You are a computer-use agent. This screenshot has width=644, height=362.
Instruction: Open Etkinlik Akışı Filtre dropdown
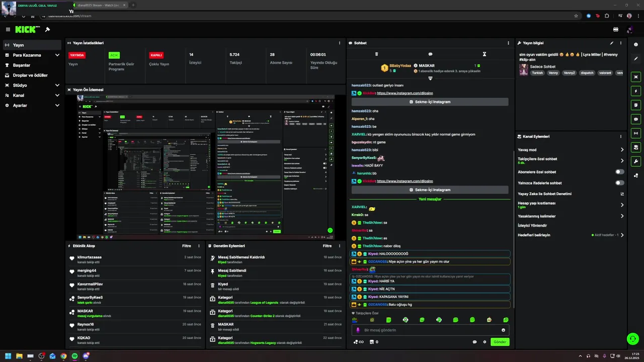[x=187, y=246]
